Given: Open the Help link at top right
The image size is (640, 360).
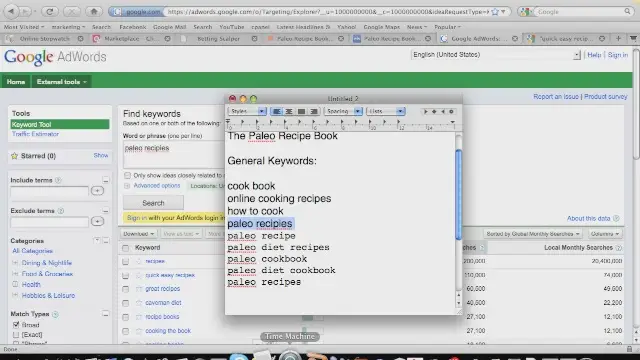Looking at the screenshot, I should click(x=594, y=55).
